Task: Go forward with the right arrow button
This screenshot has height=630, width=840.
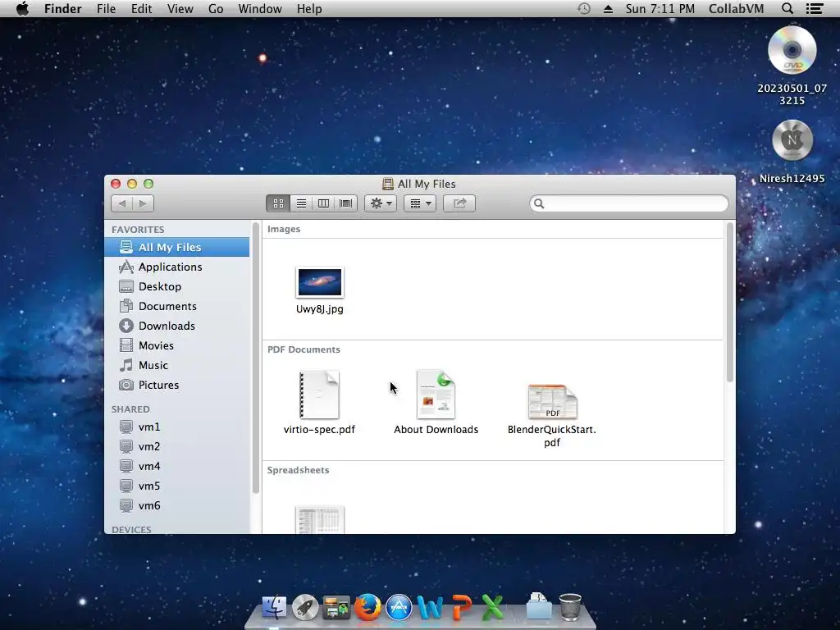Action: [x=143, y=203]
